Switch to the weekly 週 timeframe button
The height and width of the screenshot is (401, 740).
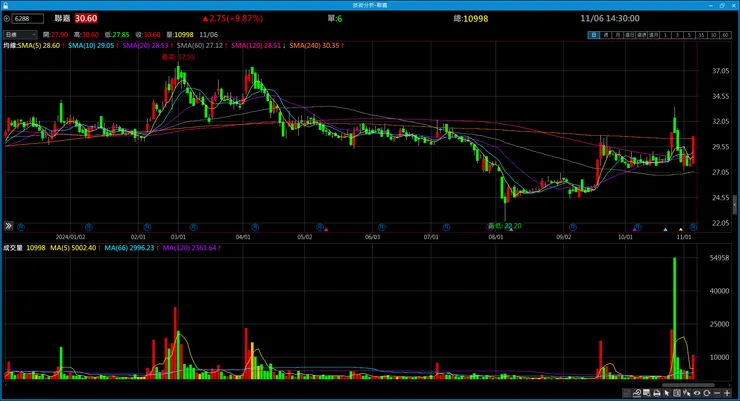point(606,35)
